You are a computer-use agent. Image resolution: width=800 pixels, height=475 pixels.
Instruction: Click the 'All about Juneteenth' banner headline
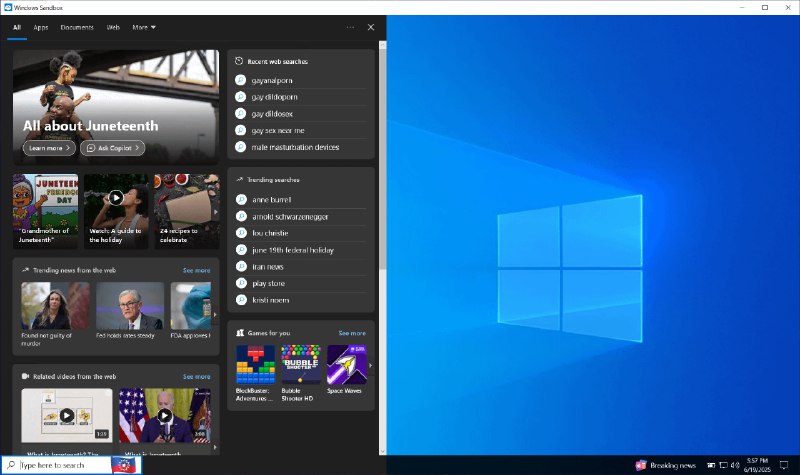point(90,126)
